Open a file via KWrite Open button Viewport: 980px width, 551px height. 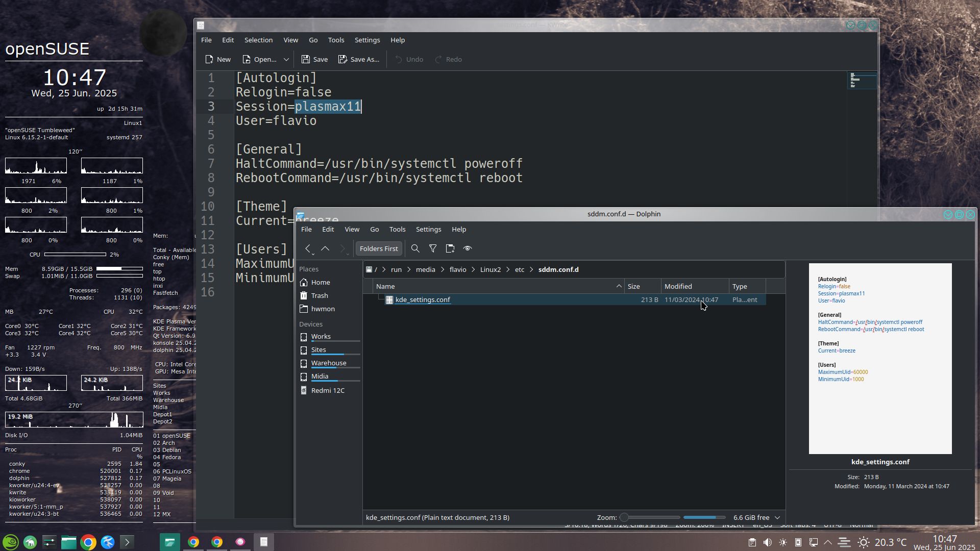point(259,59)
